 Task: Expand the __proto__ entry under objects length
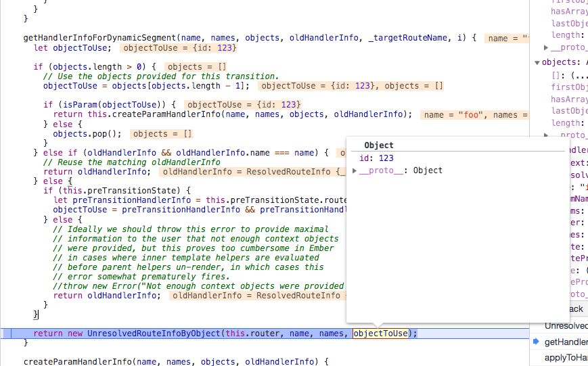pyautogui.click(x=546, y=135)
